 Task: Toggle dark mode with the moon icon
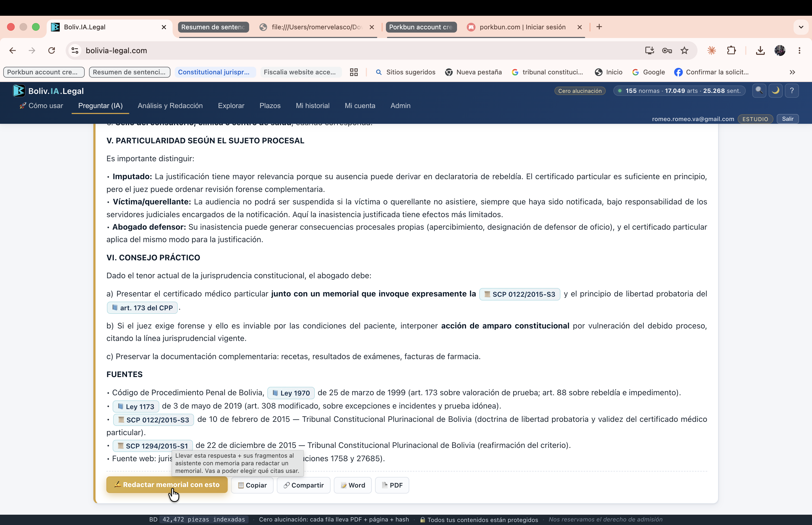click(x=776, y=90)
